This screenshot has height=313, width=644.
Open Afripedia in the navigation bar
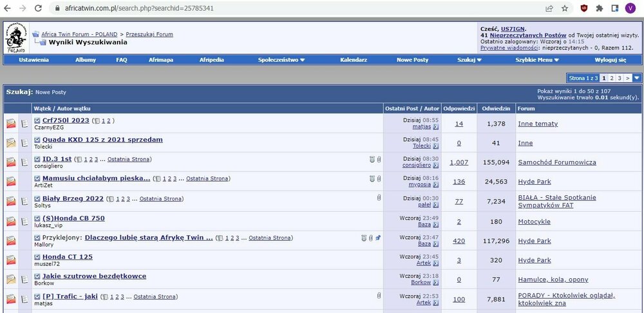point(211,59)
